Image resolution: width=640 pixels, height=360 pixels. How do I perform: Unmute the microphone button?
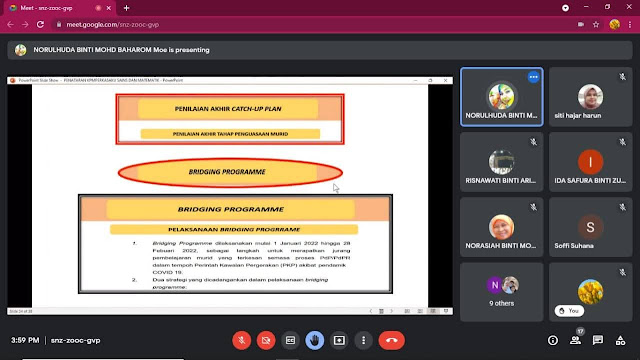pyautogui.click(x=242, y=340)
